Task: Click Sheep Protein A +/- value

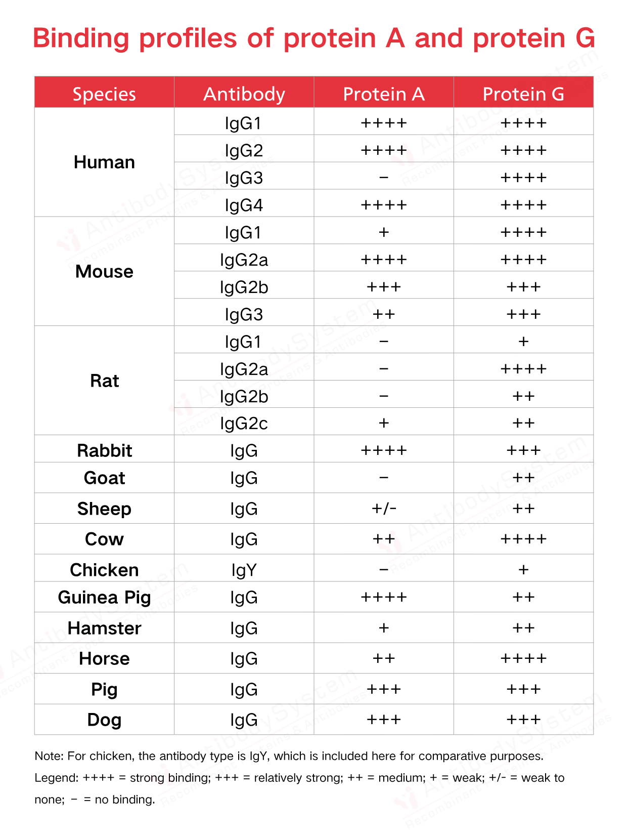Action: coord(384,509)
